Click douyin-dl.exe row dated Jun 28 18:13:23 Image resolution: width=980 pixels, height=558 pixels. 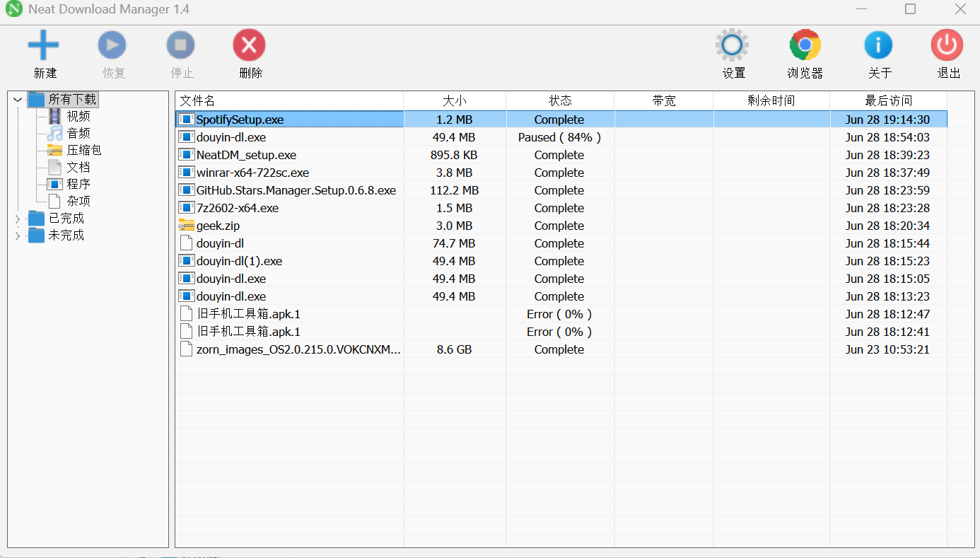[561, 296]
